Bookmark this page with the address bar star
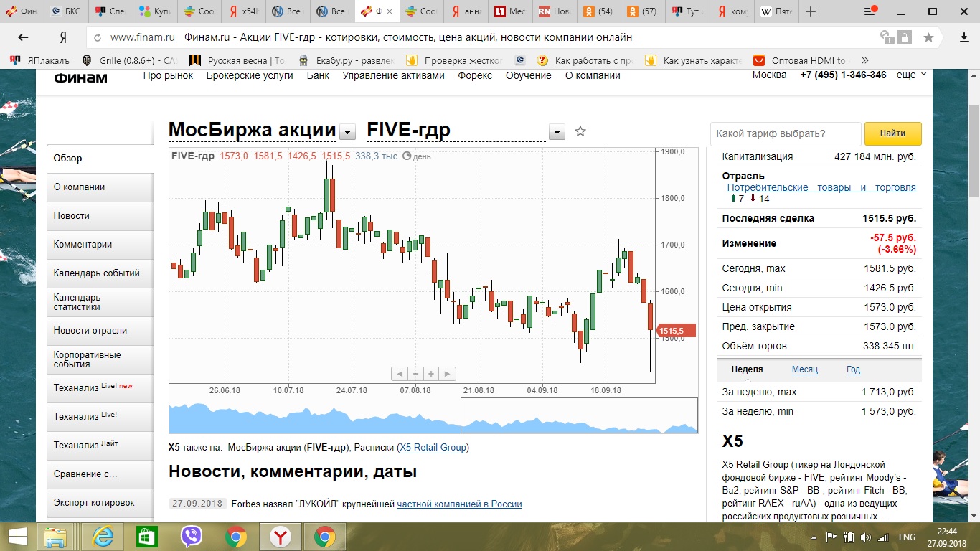The image size is (980, 551). [x=928, y=37]
